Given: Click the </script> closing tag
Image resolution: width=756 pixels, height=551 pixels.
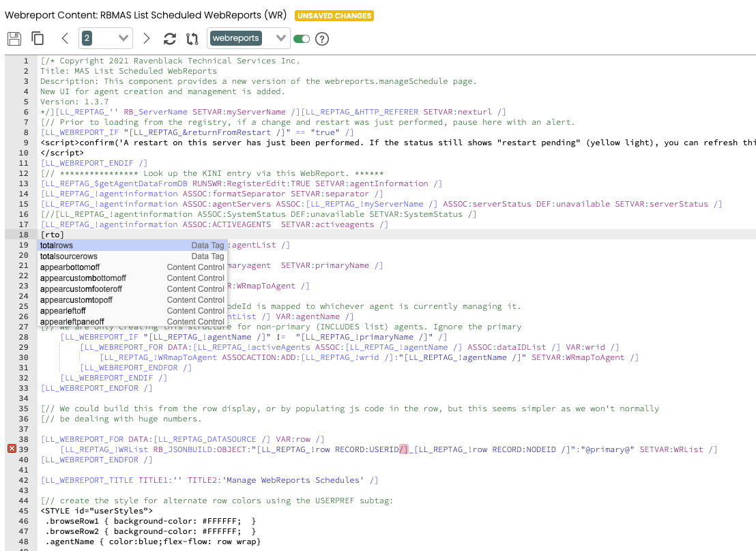Looking at the screenshot, I should pos(62,153).
